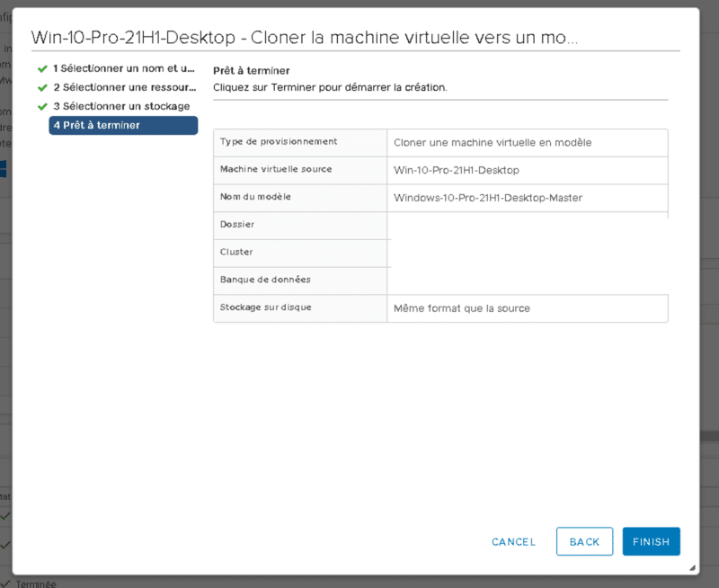Click the FINISH button
This screenshot has height=588, width=719.
click(x=651, y=541)
